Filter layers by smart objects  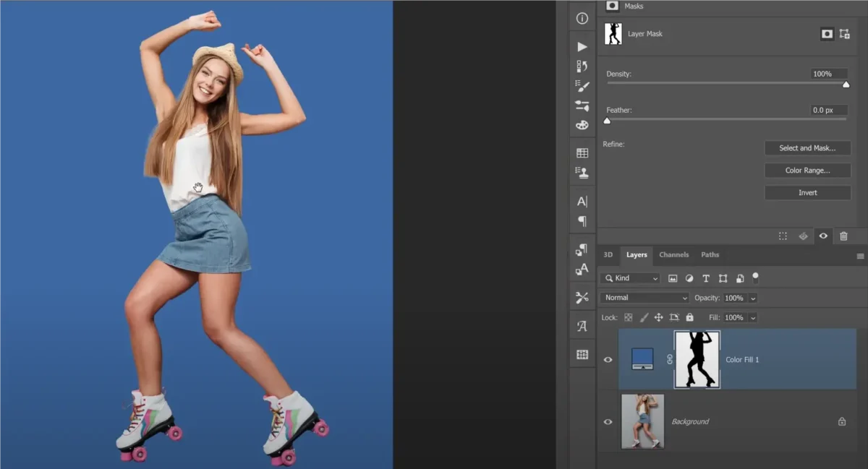739,278
